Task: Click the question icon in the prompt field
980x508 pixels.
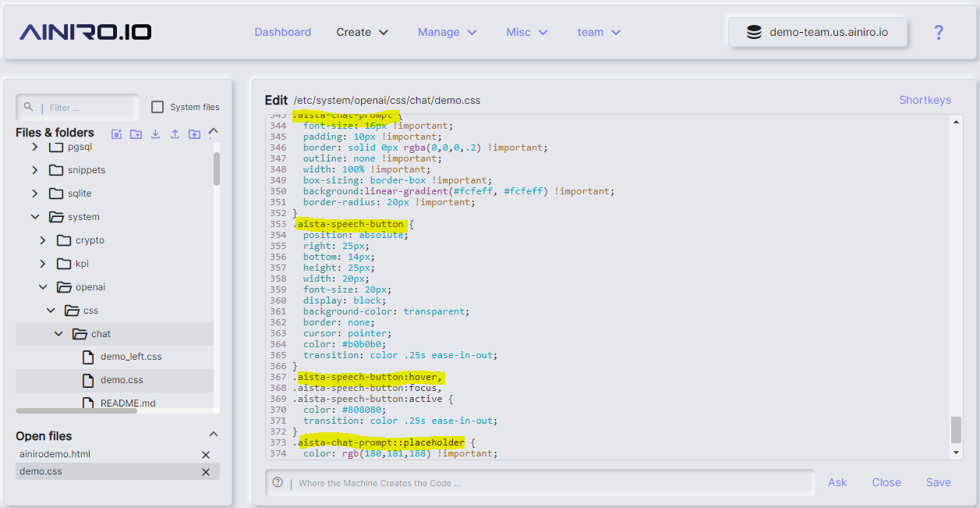Action: (278, 482)
